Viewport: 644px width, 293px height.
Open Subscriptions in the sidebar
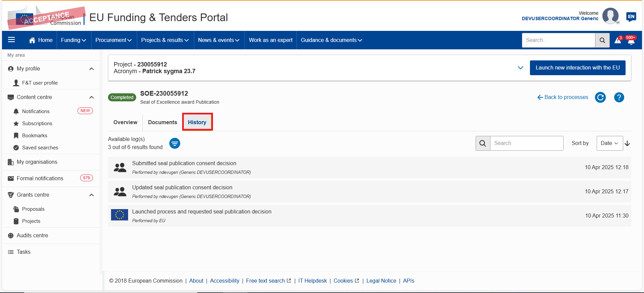click(37, 124)
